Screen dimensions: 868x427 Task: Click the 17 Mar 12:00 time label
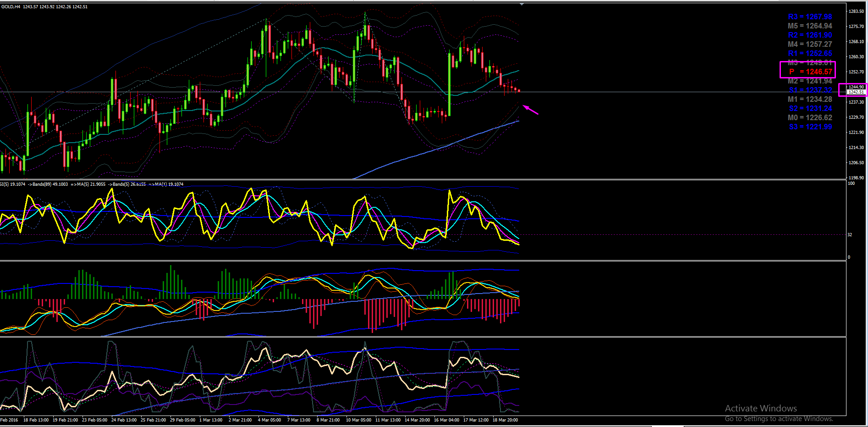[x=476, y=420]
